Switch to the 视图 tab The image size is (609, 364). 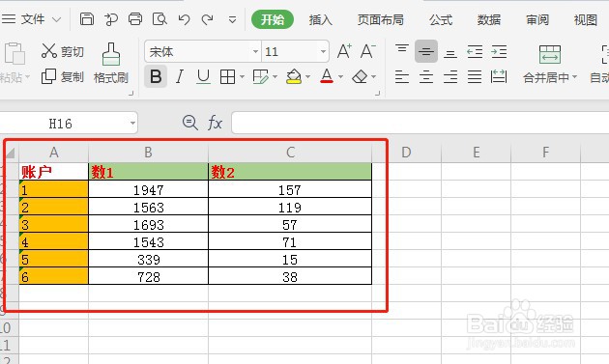click(x=585, y=19)
